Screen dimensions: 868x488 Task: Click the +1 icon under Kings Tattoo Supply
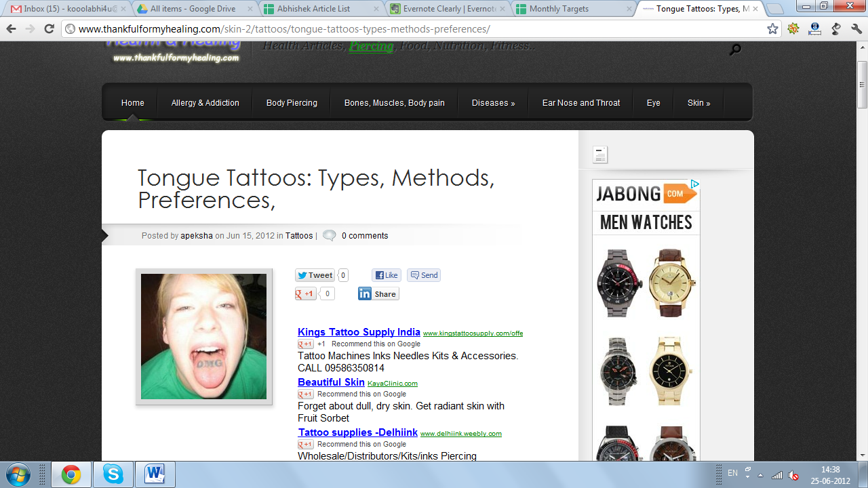coord(306,344)
